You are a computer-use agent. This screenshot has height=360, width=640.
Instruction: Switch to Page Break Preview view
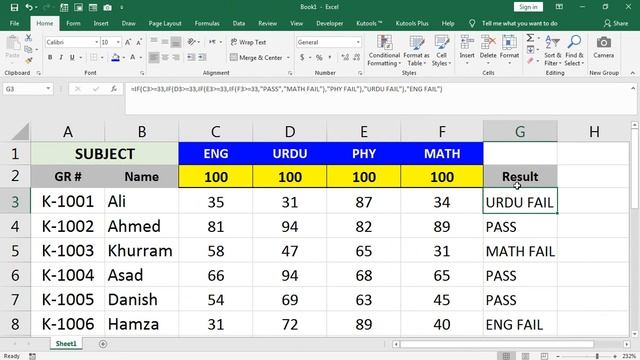544,356
